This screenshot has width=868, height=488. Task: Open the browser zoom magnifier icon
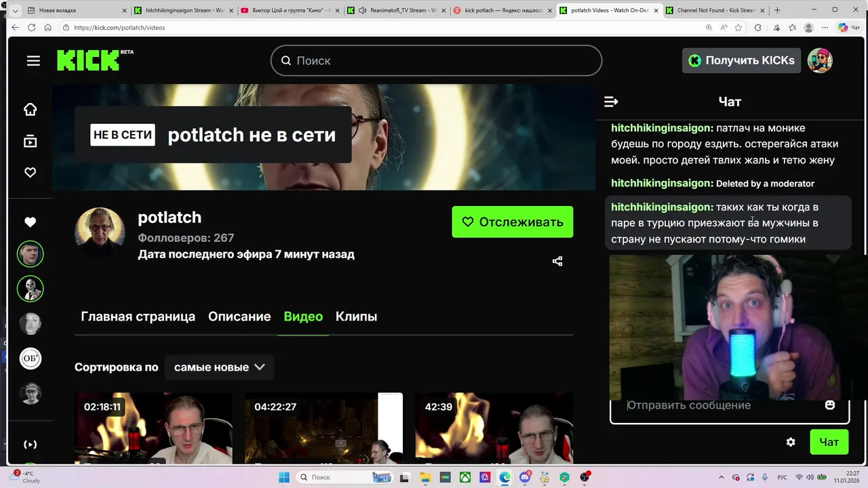pos(709,28)
